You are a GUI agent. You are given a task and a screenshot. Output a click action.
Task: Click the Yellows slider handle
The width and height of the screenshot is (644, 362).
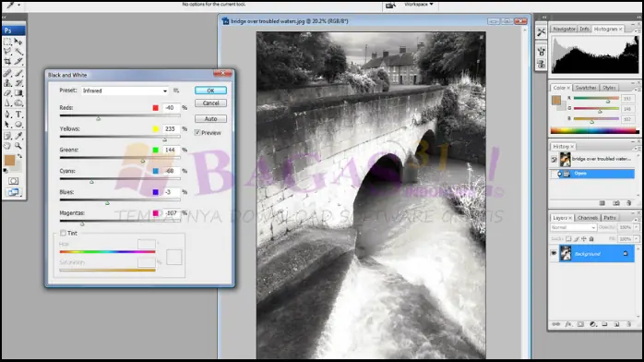tap(165, 139)
